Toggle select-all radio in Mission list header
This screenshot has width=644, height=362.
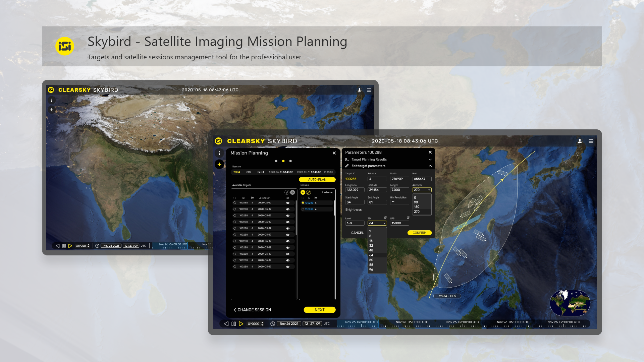[303, 198]
